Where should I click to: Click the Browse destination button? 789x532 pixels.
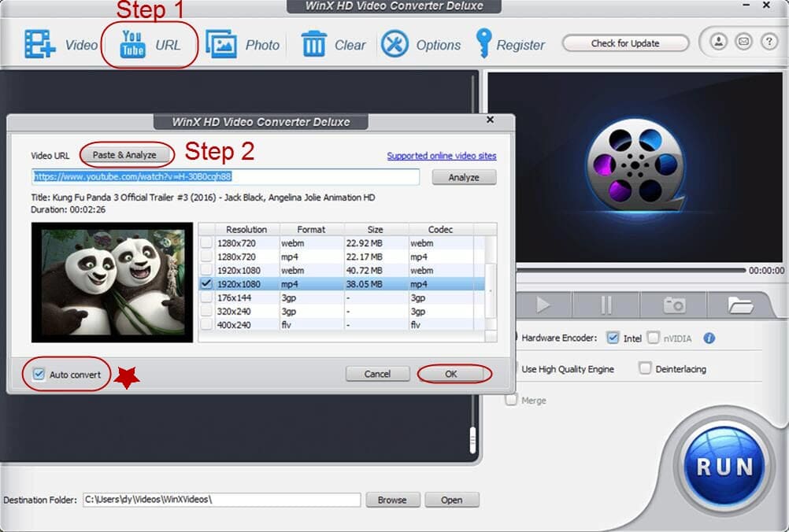392,500
